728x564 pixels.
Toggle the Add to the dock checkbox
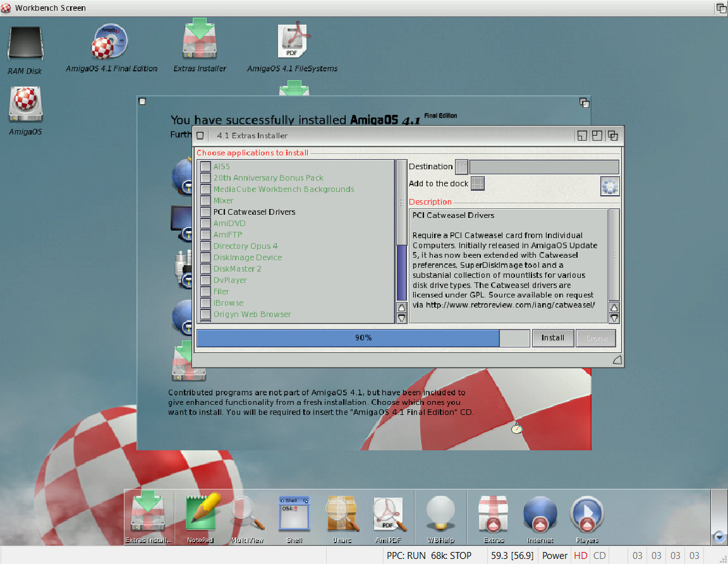(478, 183)
